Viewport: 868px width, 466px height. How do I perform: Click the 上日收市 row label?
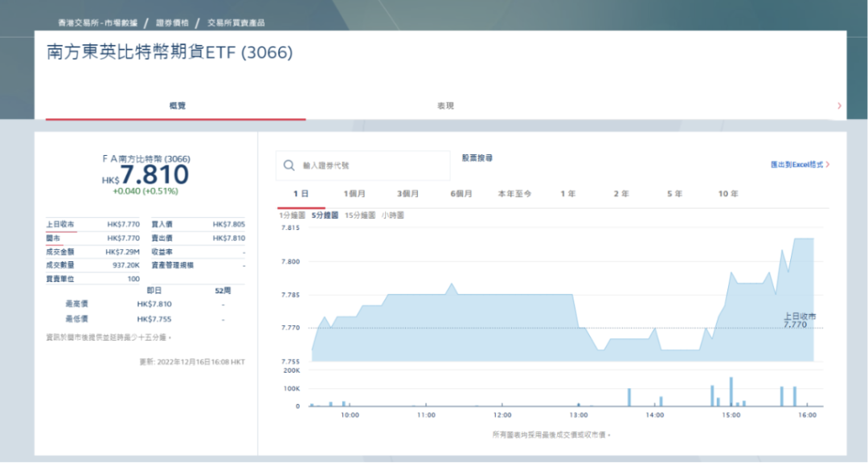59,224
